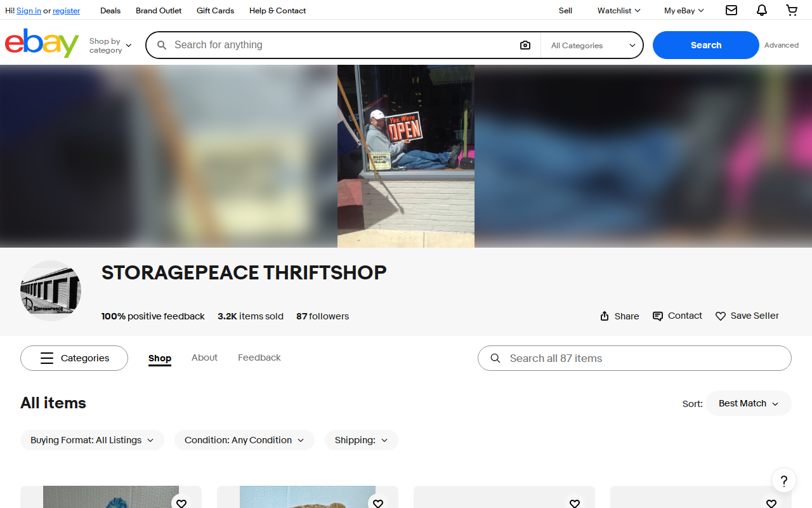
Task: Click the Sell link
Action: (x=565, y=10)
